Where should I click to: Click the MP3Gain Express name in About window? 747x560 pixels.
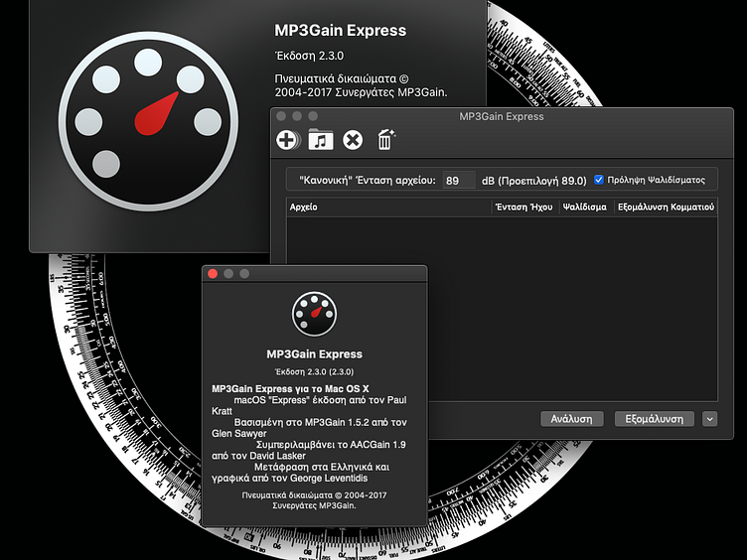(x=315, y=354)
